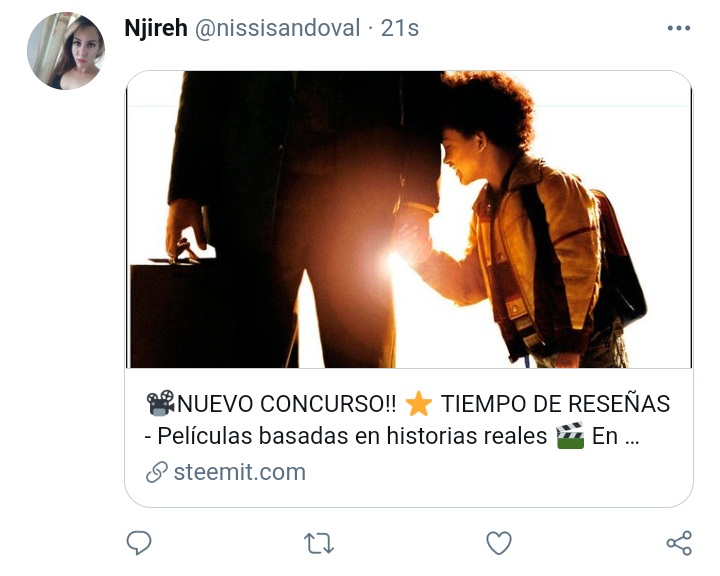
Task: Click the NUEVO CONCURSO card title
Action: (x=408, y=420)
